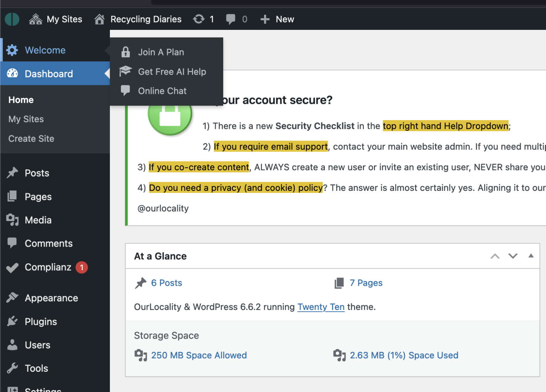The width and height of the screenshot is (546, 392).
Task: Click the comments bubble icon in admin bar
Action: point(230,19)
